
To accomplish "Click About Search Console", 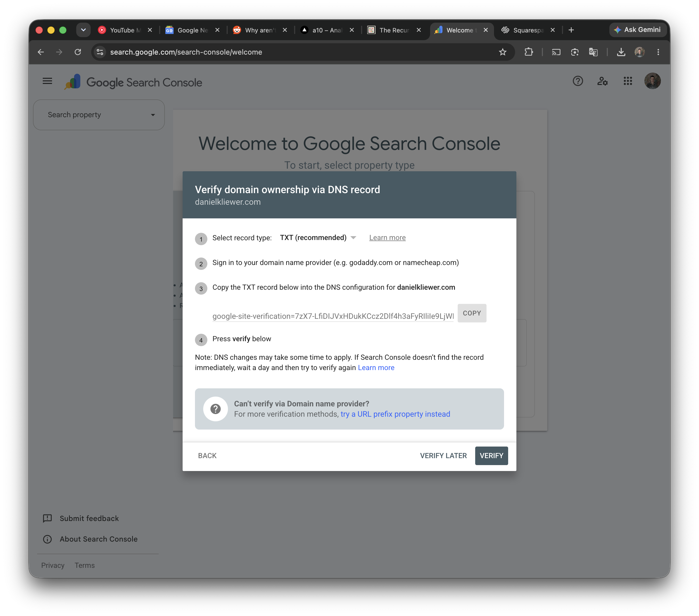I will pos(98,539).
